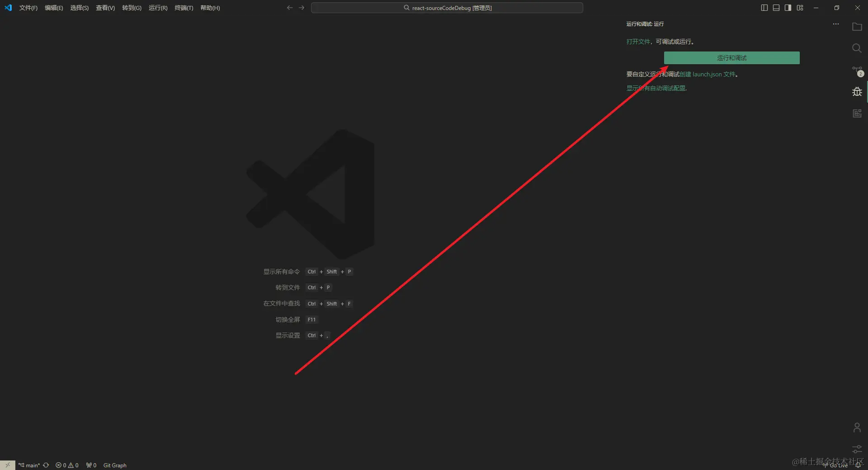This screenshot has width=868, height=470.
Task: Click the VS Code logo in the title bar
Action: pos(8,8)
